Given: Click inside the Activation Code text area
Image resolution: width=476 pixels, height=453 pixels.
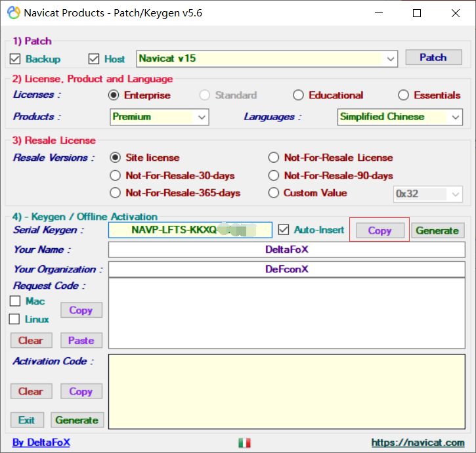Looking at the screenshot, I should tap(286, 391).
